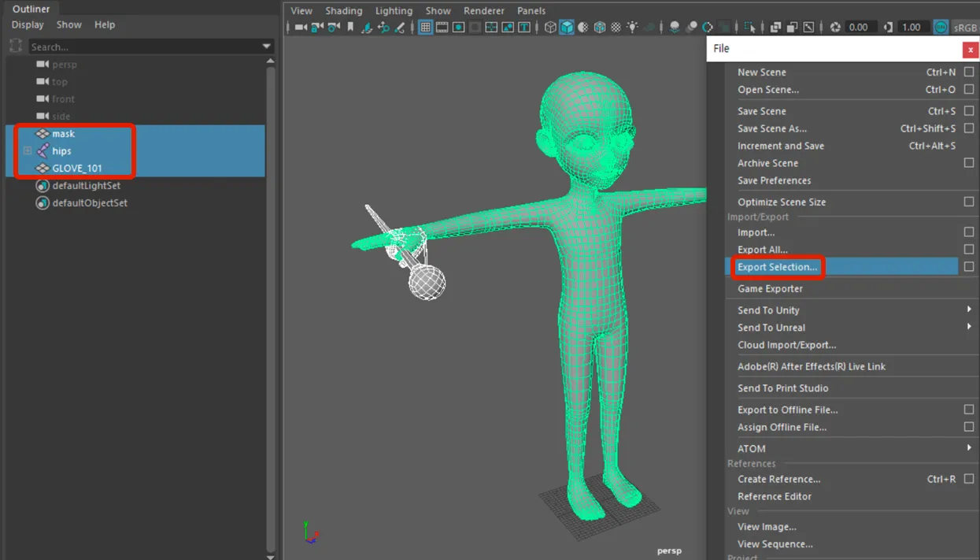
Task: Toggle the viewport Grid icon
Action: (x=426, y=28)
